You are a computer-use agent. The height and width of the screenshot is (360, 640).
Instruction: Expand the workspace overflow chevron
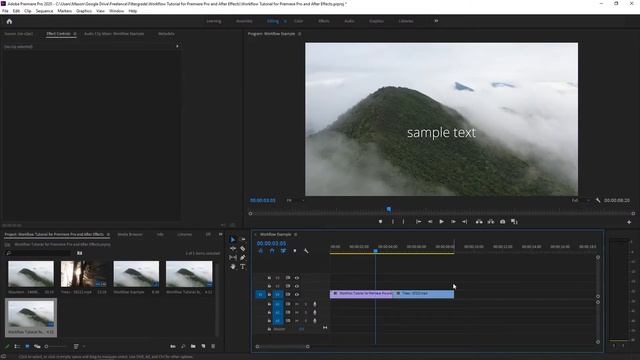(x=436, y=21)
